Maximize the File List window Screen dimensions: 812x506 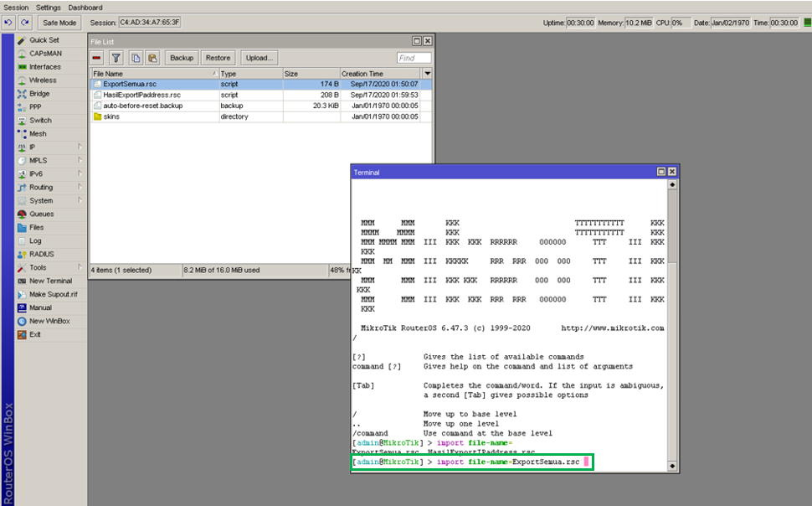[x=417, y=41]
